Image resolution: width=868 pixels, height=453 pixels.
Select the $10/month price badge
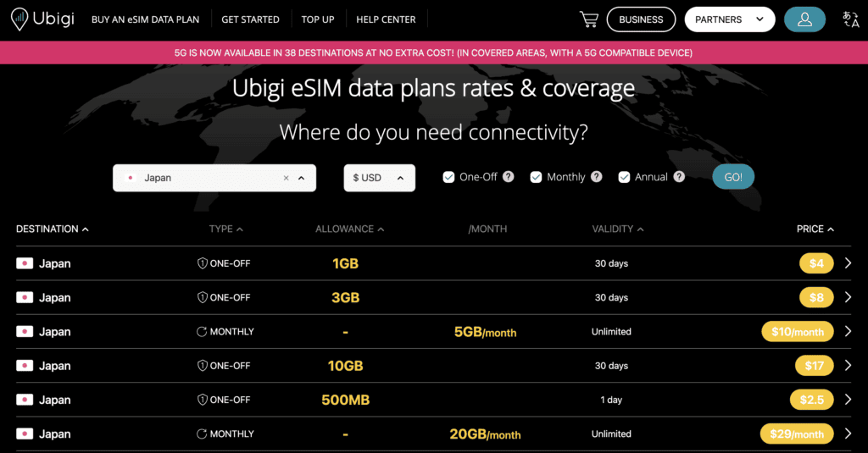[797, 332]
